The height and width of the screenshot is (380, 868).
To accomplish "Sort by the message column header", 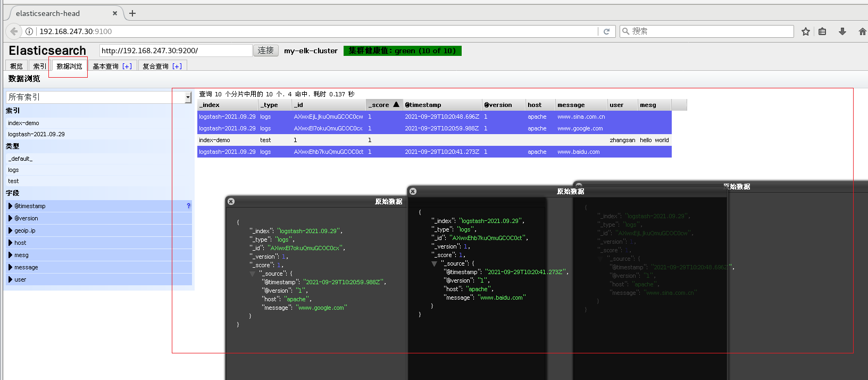I will 581,105.
